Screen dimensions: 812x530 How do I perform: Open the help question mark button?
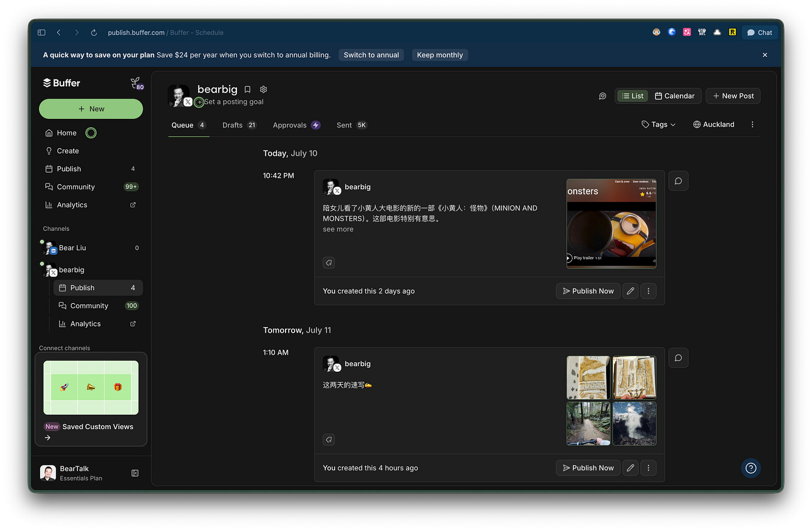click(751, 468)
